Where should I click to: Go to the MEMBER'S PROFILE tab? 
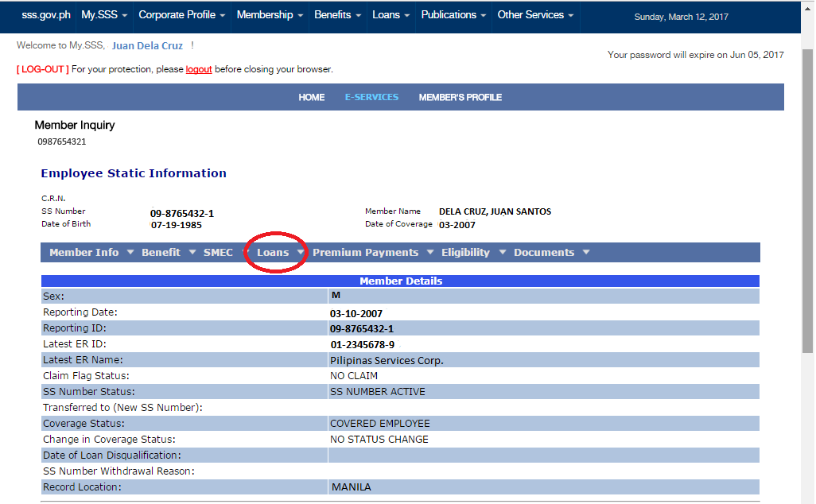point(460,97)
